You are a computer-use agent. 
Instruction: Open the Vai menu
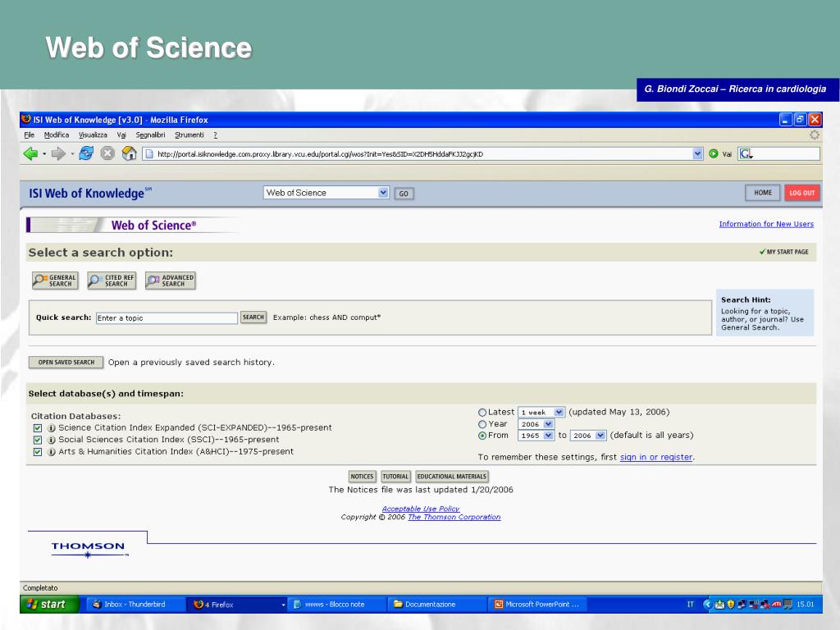coord(121,135)
